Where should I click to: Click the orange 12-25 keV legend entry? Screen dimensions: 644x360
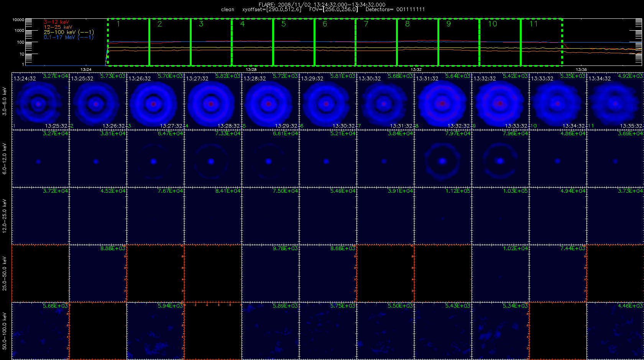pyautogui.click(x=58, y=27)
